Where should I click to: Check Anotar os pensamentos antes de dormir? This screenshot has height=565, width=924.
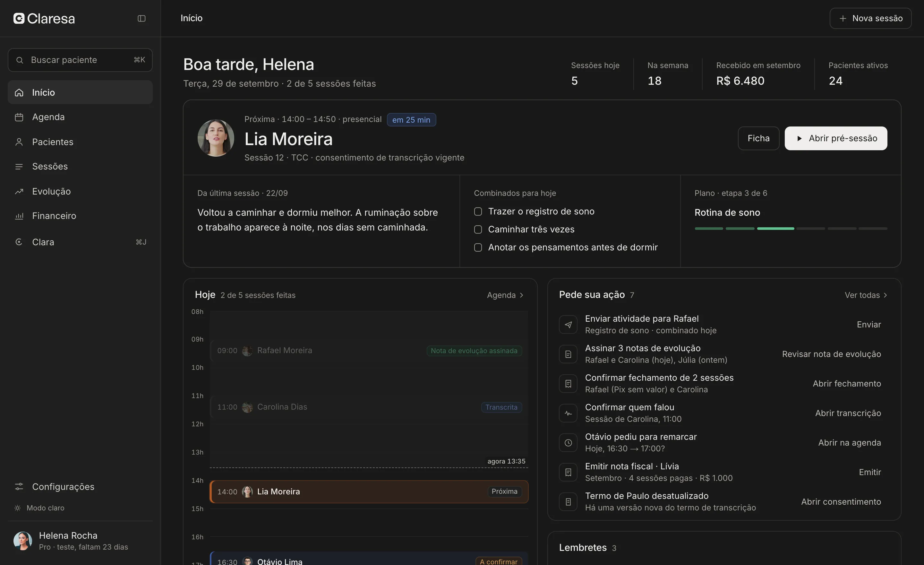click(x=478, y=247)
